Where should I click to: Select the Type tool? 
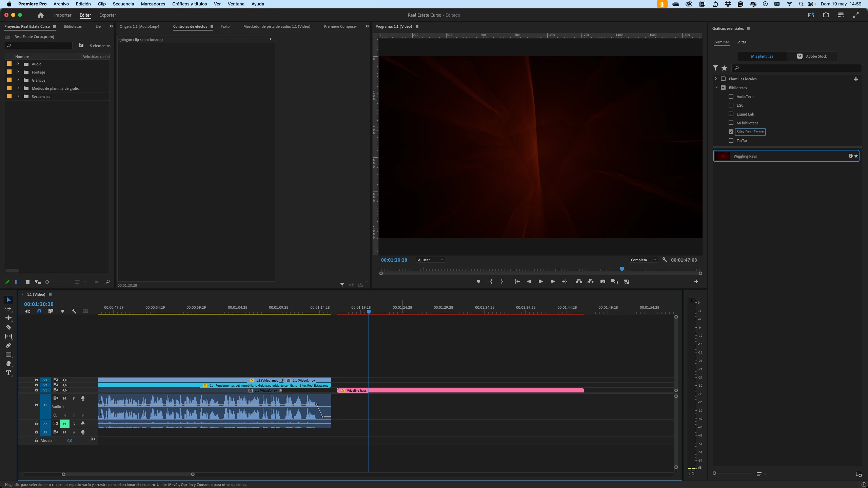click(x=8, y=373)
